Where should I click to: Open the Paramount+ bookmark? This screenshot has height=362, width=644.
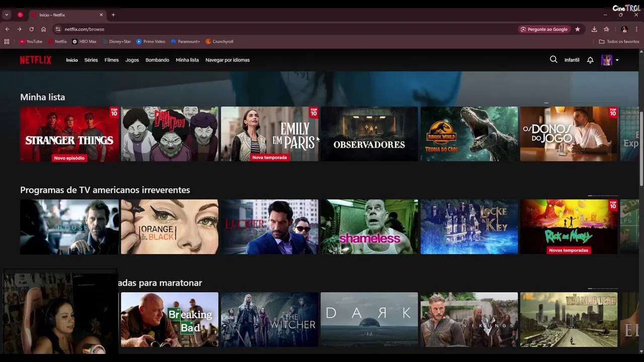(185, 42)
